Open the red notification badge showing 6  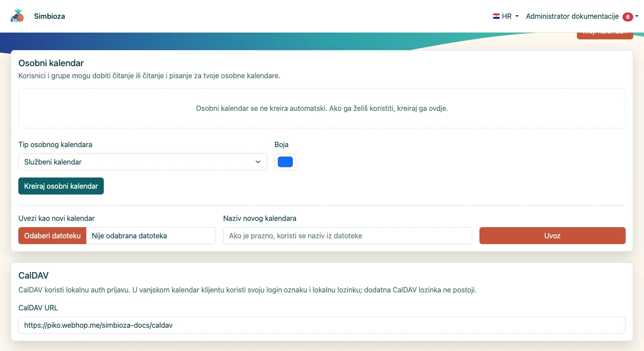pyautogui.click(x=627, y=17)
